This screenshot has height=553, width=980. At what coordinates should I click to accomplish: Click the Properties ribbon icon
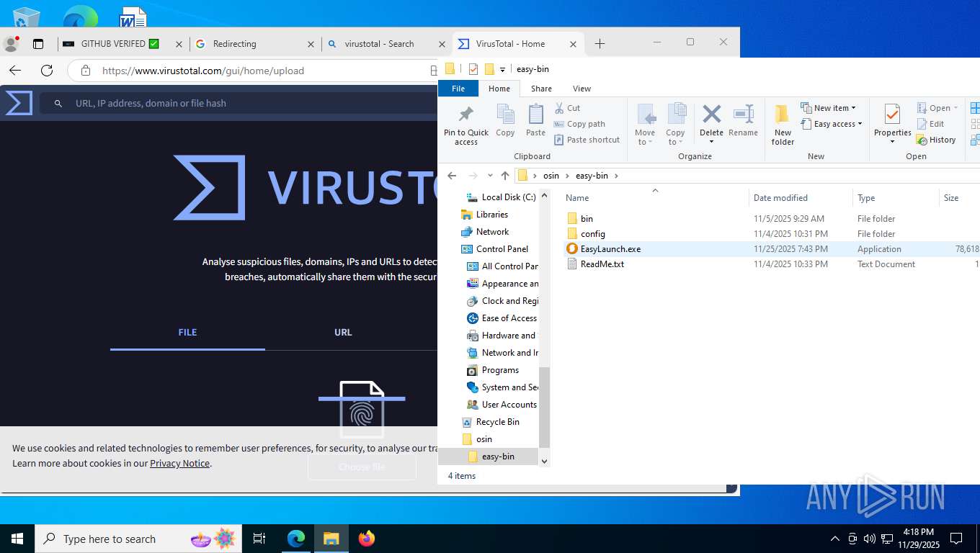(892, 114)
